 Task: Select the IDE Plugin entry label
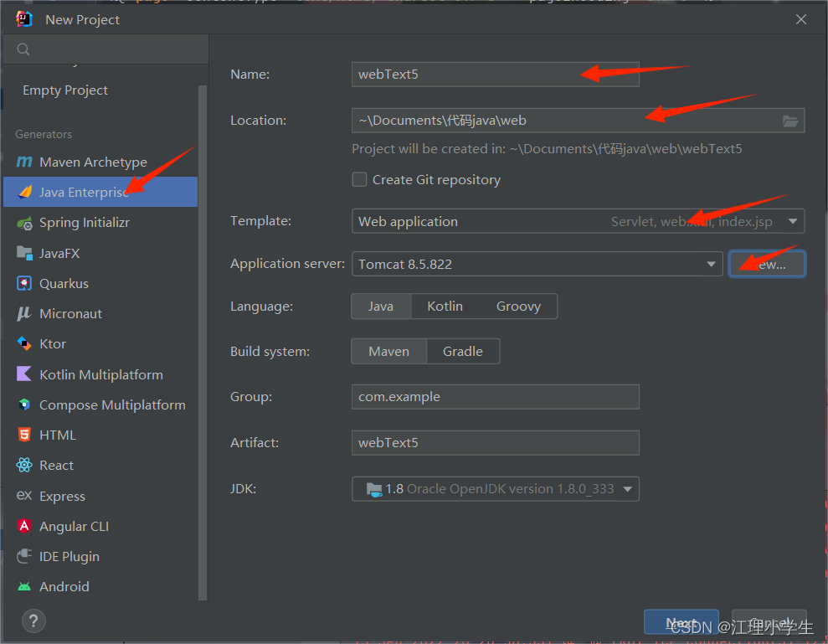coord(69,557)
